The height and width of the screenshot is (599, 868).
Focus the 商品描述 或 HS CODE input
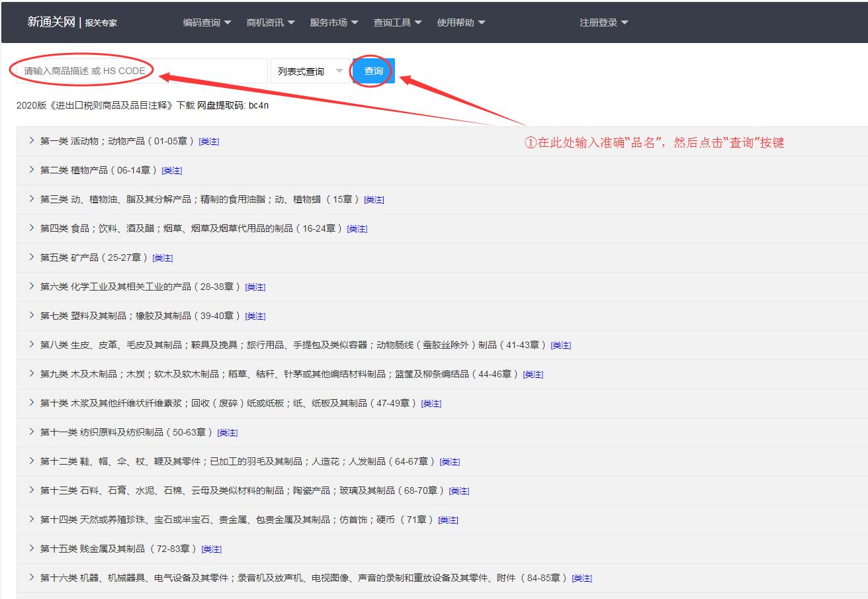[x=142, y=71]
